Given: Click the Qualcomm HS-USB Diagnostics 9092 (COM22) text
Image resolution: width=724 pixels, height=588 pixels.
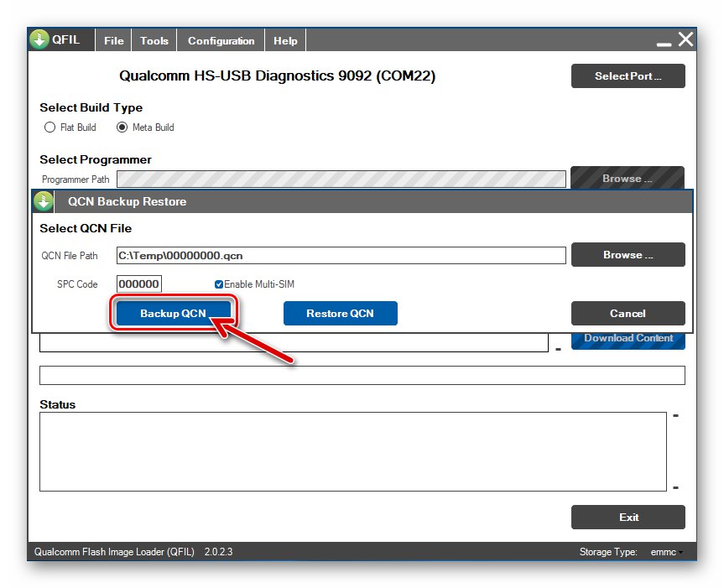Looking at the screenshot, I should click(x=277, y=75).
